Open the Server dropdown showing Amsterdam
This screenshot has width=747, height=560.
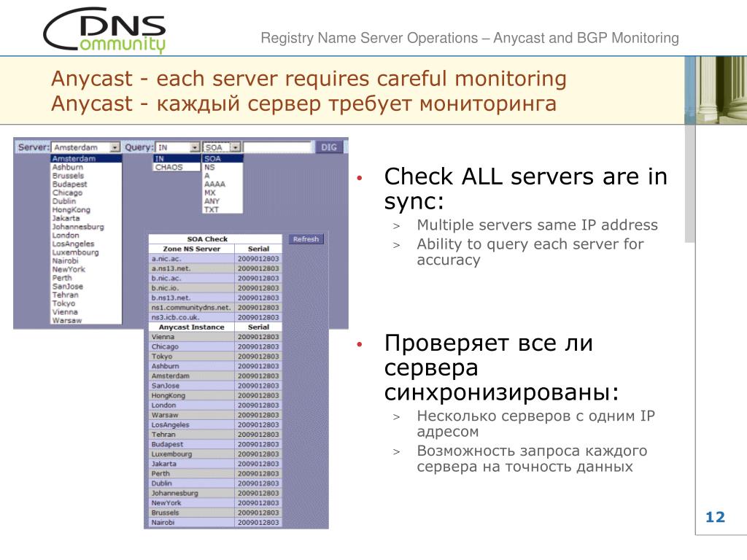[86, 147]
